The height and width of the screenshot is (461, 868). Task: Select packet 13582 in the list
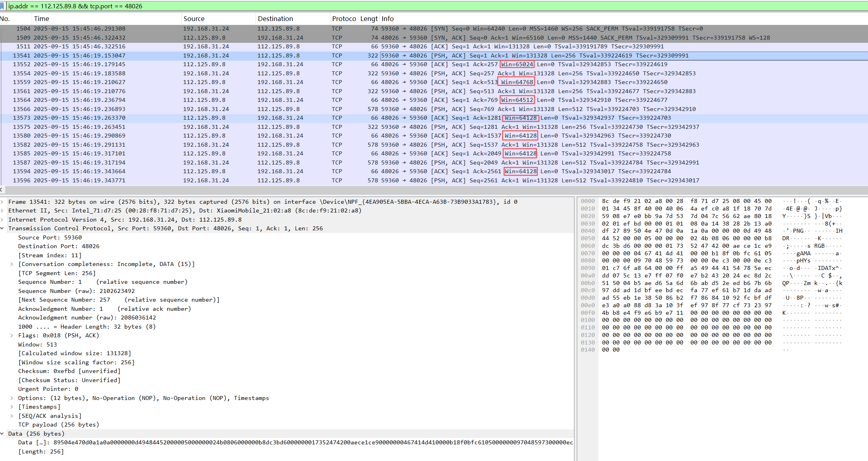[434, 145]
